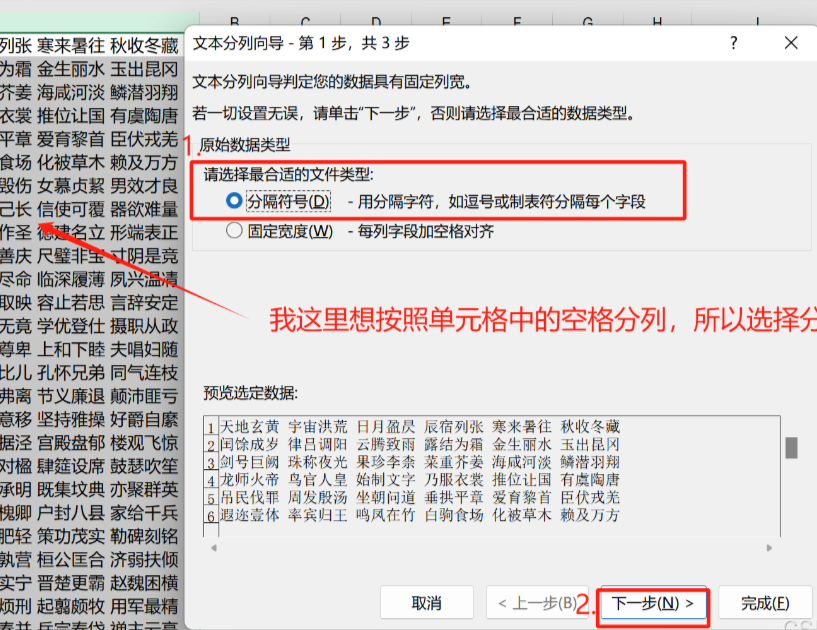Click preview row 3 starting 剑号巨阙
The height and width of the screenshot is (630, 817).
pos(250,462)
